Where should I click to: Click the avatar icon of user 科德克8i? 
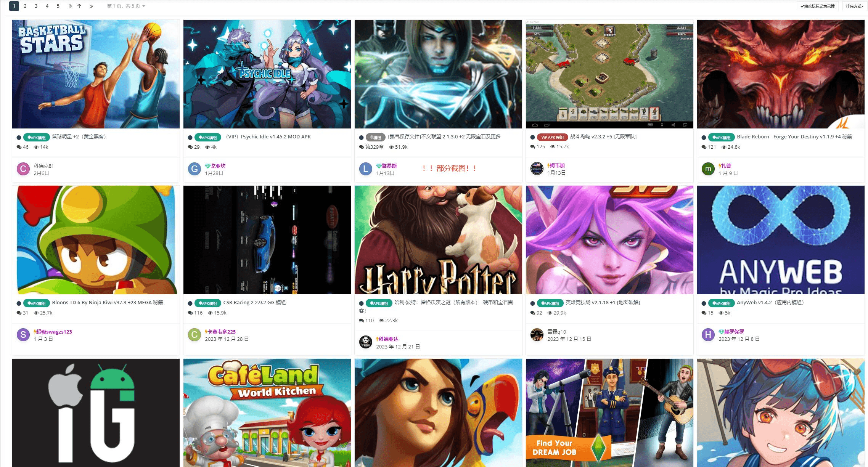point(23,169)
